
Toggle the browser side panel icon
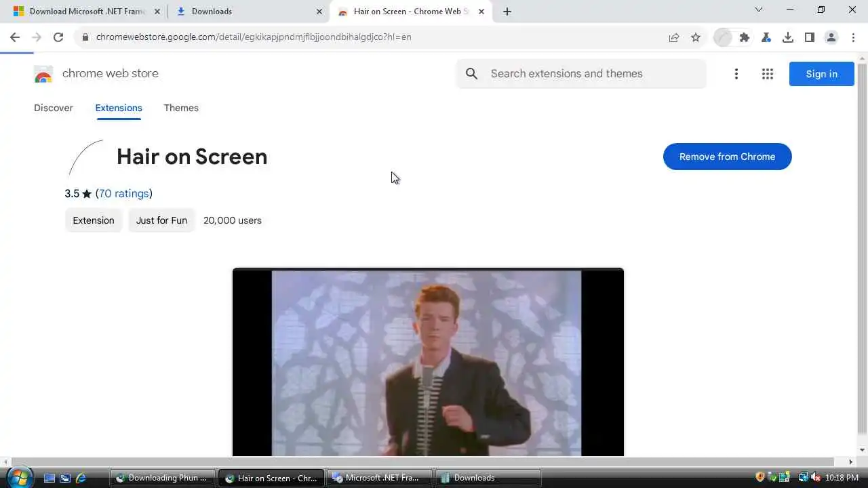(810, 37)
